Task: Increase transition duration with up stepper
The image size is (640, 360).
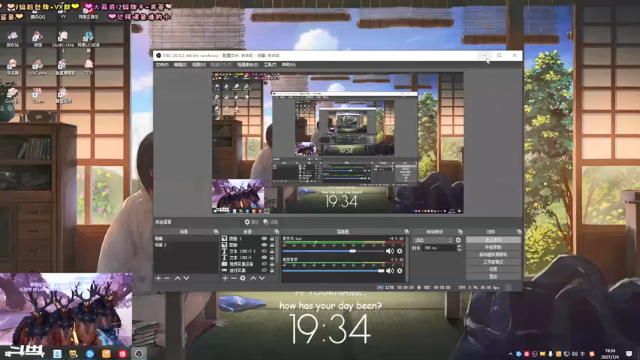Action: point(459,246)
